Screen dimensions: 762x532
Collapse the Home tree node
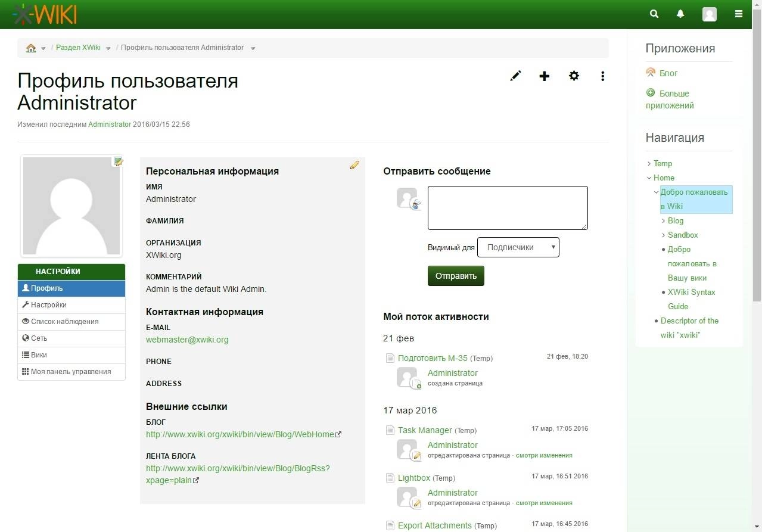coord(649,178)
